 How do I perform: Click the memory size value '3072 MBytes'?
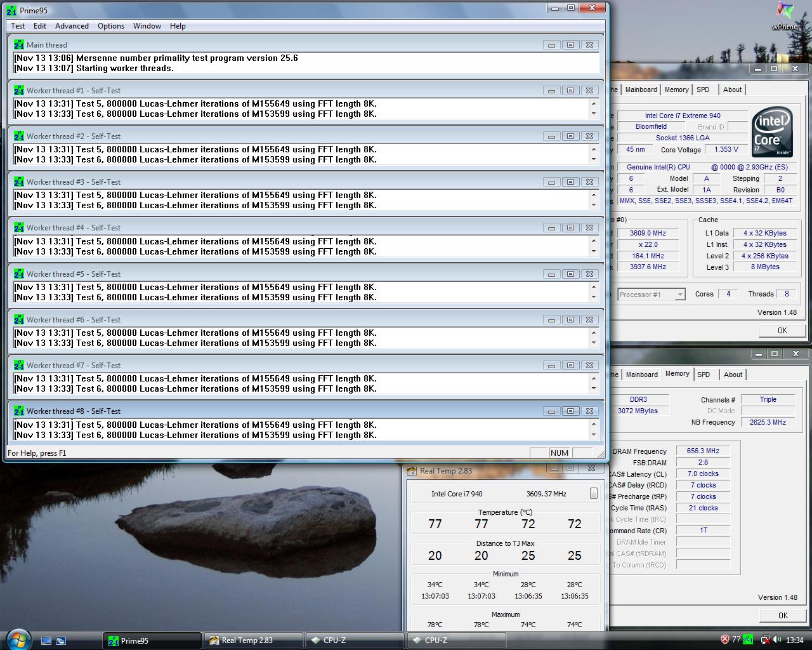click(638, 411)
